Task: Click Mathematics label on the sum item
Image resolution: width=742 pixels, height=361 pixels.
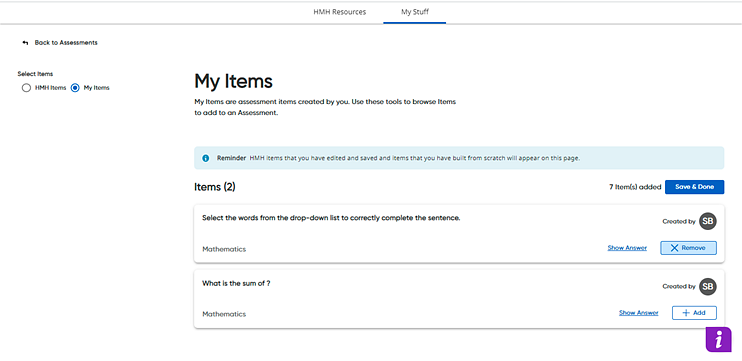Action: (x=224, y=314)
